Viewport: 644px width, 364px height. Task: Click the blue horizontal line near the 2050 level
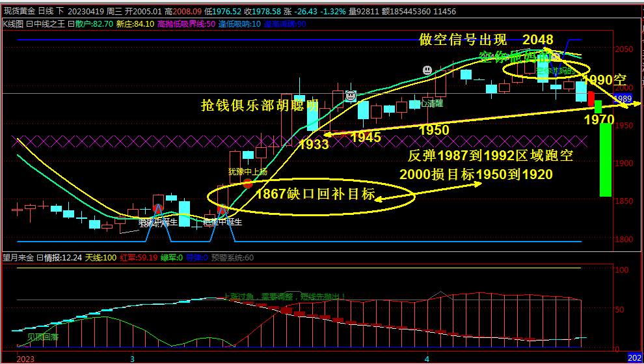260,40
